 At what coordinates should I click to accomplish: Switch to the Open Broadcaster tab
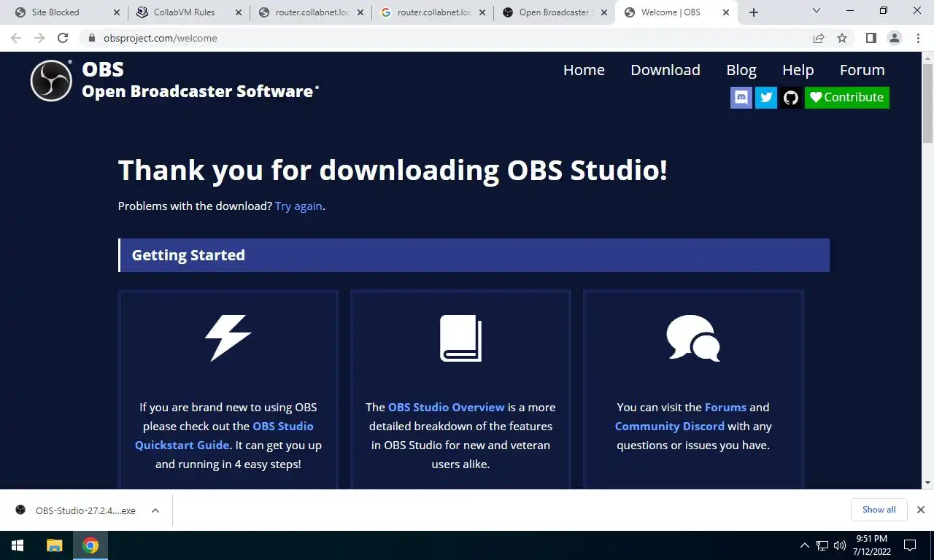coord(554,12)
